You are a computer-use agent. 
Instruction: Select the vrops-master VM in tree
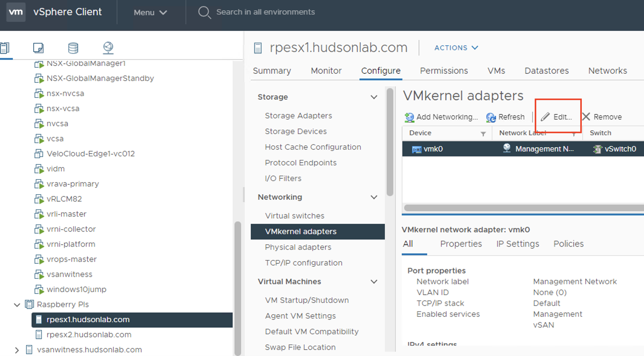pyautogui.click(x=72, y=259)
